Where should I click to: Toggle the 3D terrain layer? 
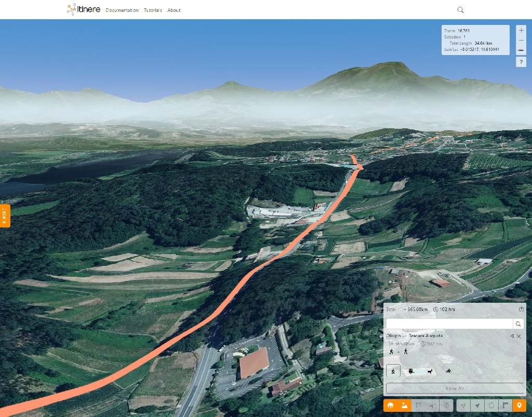[x=404, y=406]
